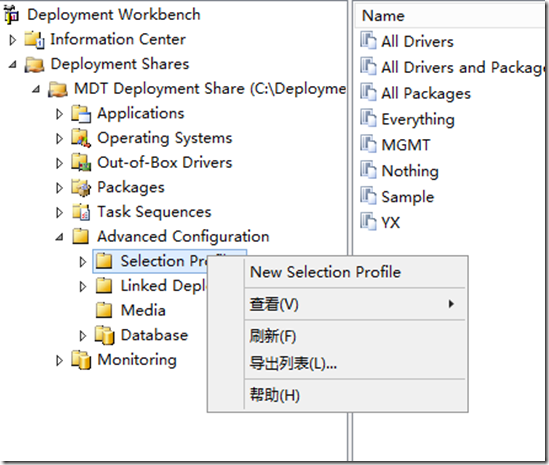Image resolution: width=549 pixels, height=465 pixels.
Task: Collapse the Advanced Configuration node
Action: 60,237
